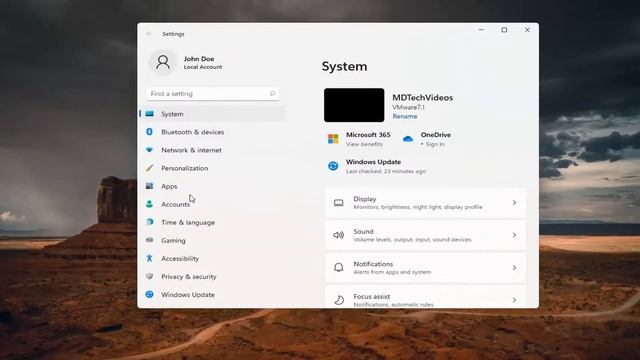The image size is (640, 360).
Task: Open the Focus assist chevron
Action: click(x=514, y=300)
